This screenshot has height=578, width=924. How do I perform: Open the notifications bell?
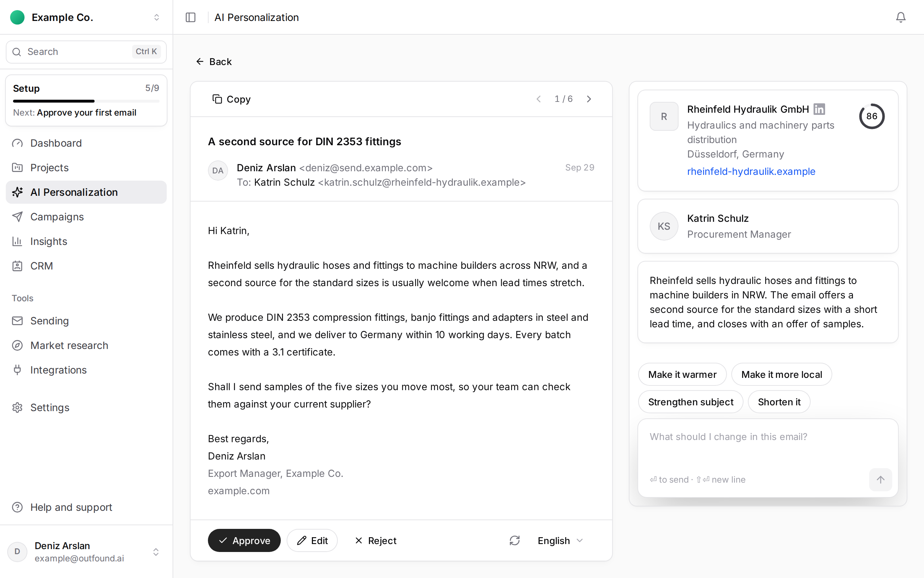point(900,17)
